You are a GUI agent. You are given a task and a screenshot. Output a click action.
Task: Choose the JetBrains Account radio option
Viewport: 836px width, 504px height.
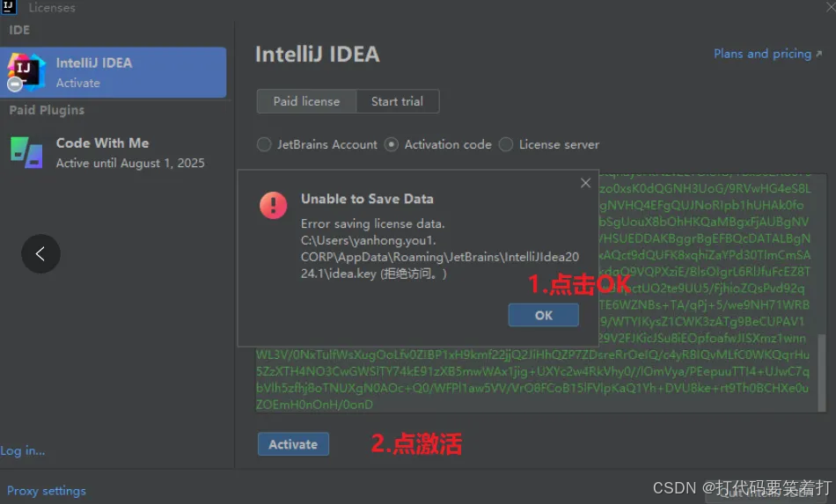pyautogui.click(x=317, y=144)
